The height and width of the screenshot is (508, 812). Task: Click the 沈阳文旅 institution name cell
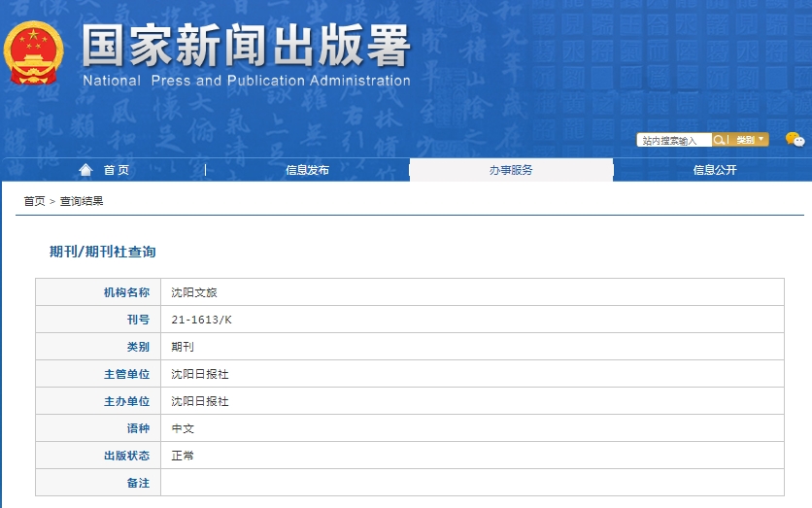188,292
